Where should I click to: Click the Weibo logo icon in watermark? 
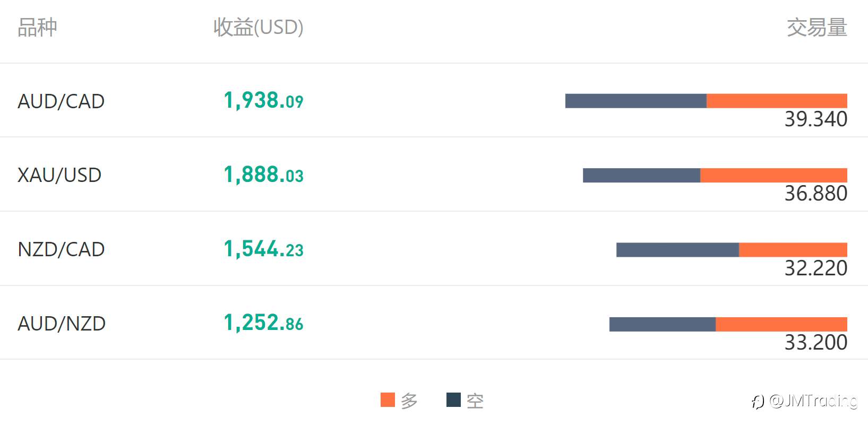pyautogui.click(x=758, y=402)
